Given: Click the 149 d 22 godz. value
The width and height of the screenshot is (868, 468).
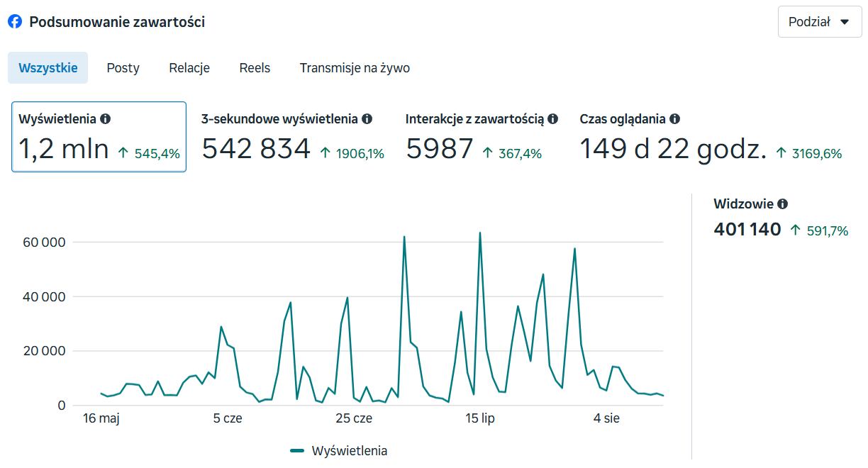Looking at the screenshot, I should pyautogui.click(x=674, y=149).
